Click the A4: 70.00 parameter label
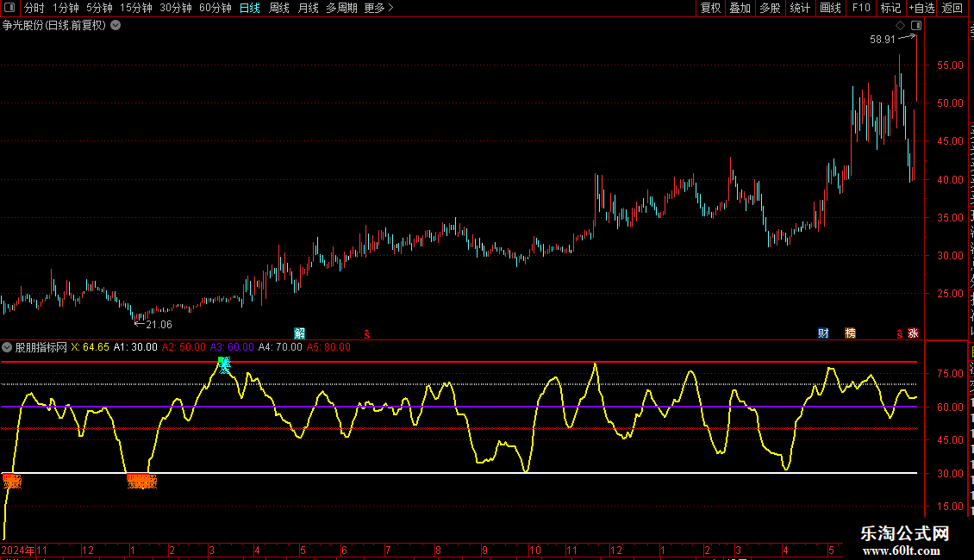The image size is (974, 560). pyautogui.click(x=280, y=347)
